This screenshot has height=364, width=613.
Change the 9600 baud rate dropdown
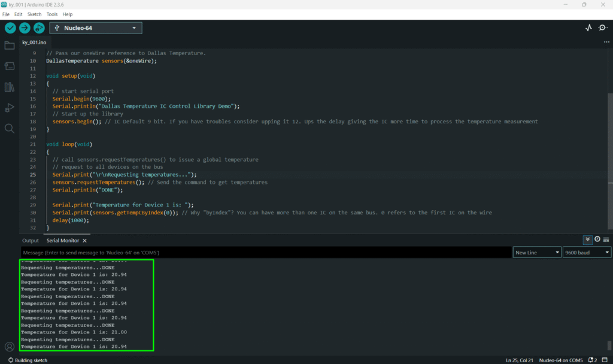point(586,253)
